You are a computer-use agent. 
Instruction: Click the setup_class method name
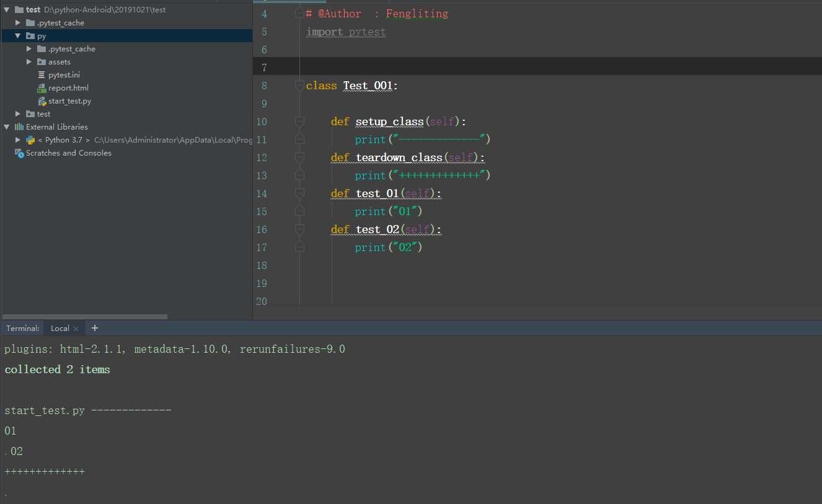[x=389, y=122]
